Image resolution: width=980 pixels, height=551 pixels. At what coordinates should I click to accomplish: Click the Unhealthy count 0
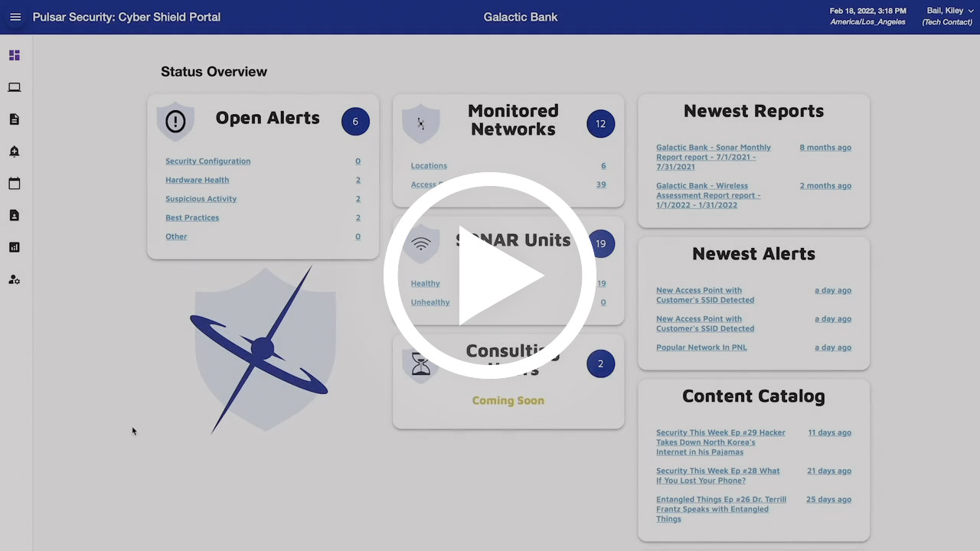coord(603,302)
